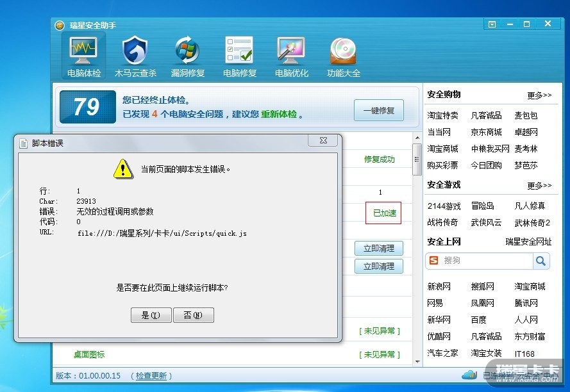The width and height of the screenshot is (570, 392).
Task: Open 京东商城 link
Action: (487, 132)
